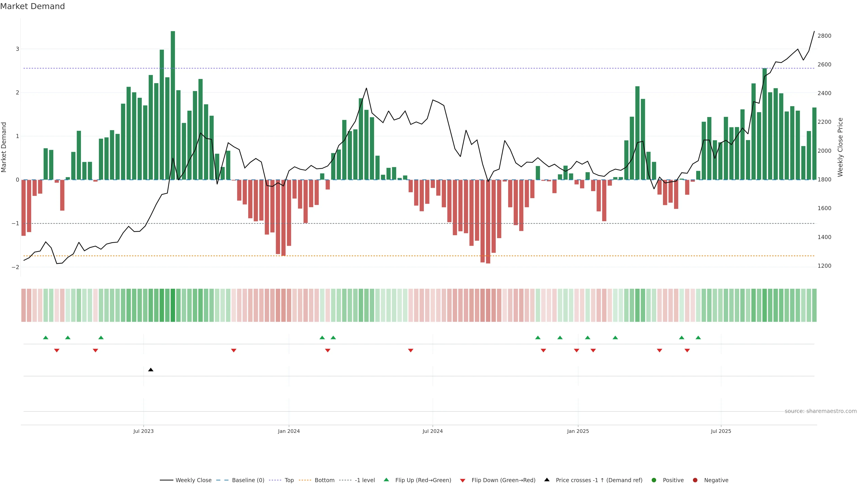Click the Flip Up legend triangle icon
This screenshot has height=488, width=868.
click(x=386, y=480)
